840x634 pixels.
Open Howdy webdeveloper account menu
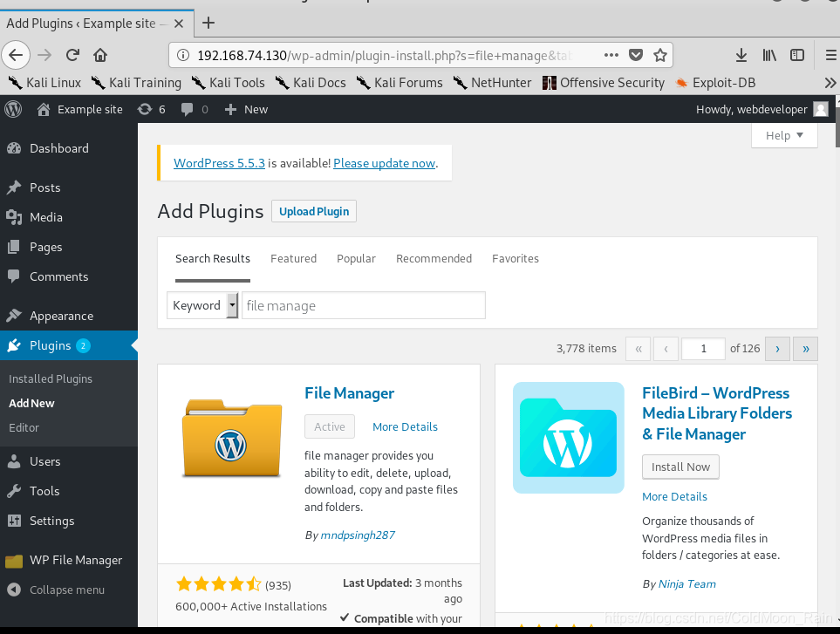(x=761, y=109)
